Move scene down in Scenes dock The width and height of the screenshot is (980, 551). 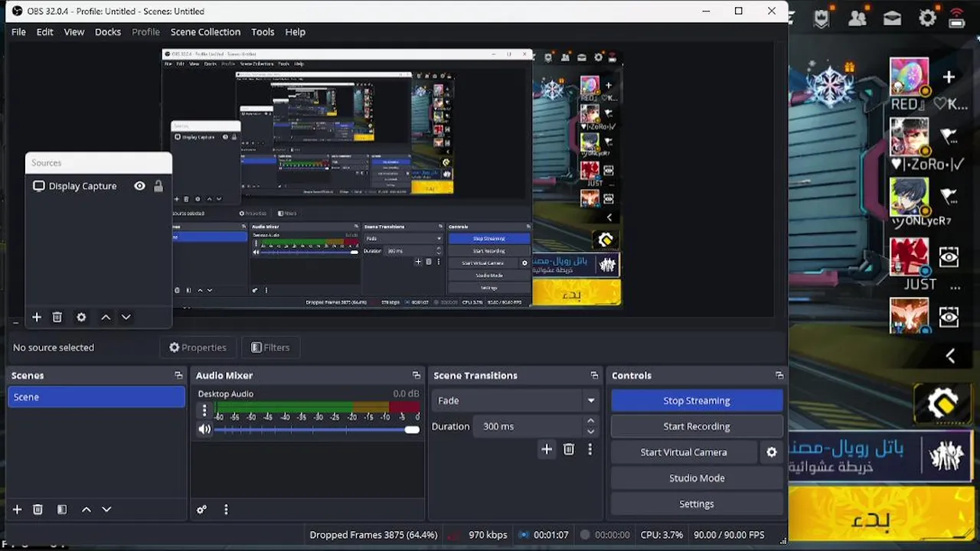(x=107, y=510)
